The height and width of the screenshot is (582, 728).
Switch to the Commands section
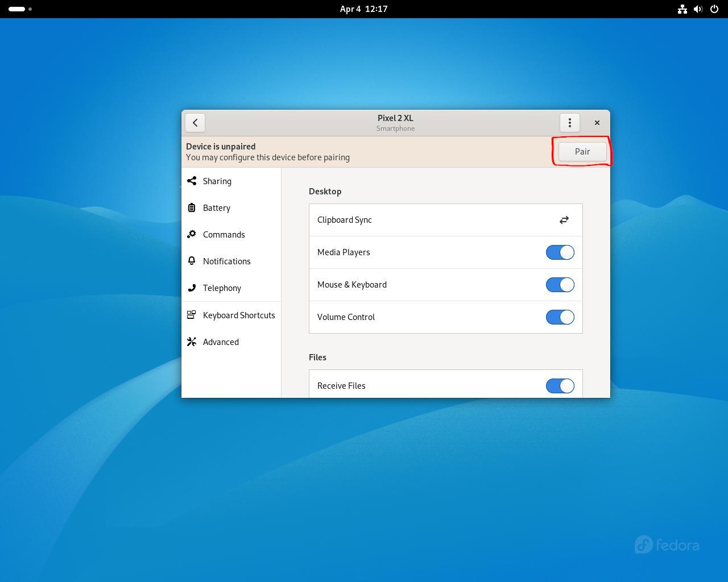pos(231,235)
